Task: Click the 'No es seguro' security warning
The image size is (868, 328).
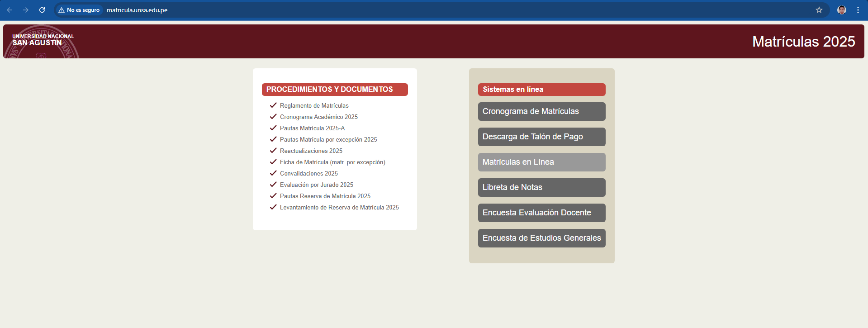Action: [79, 10]
